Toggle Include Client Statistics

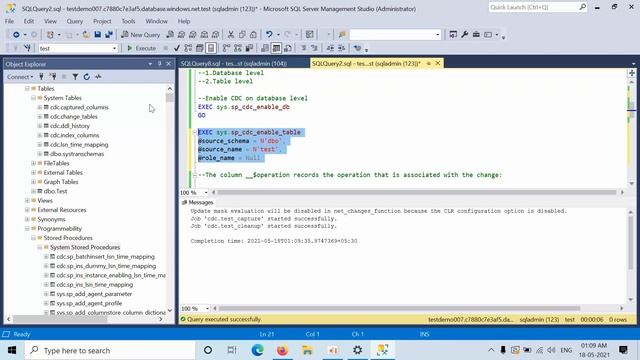249,48
